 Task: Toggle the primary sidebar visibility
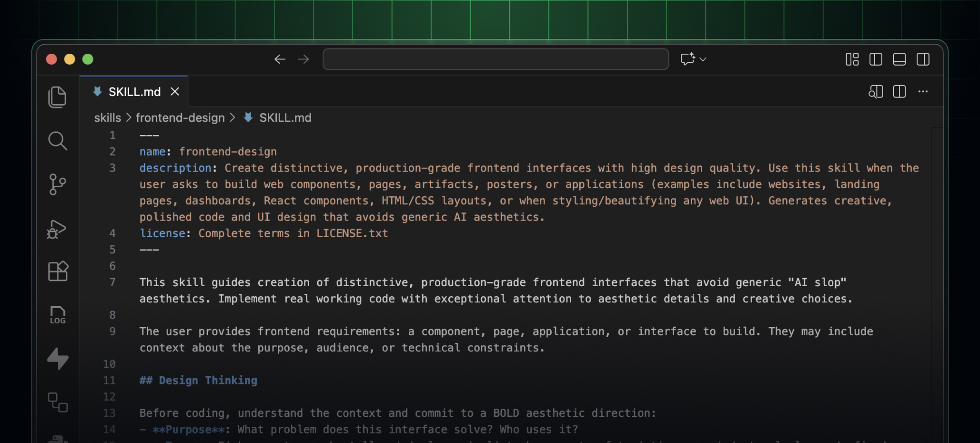[x=876, y=59]
